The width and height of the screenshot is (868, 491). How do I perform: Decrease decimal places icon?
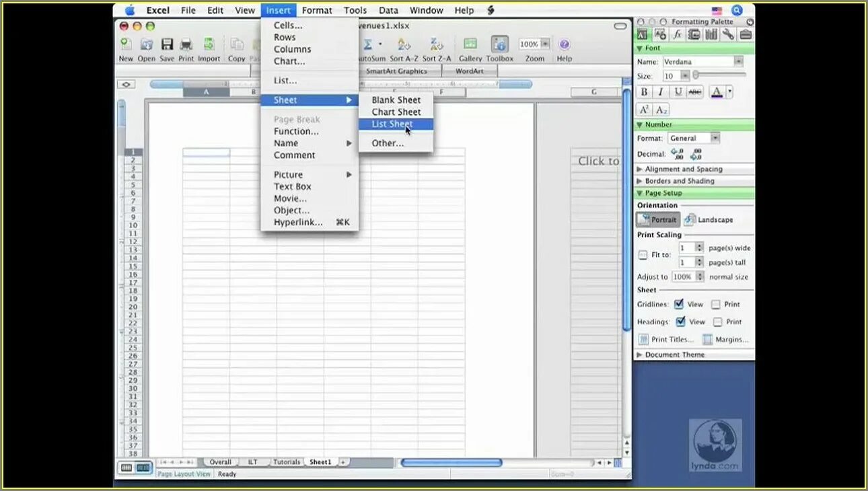696,154
